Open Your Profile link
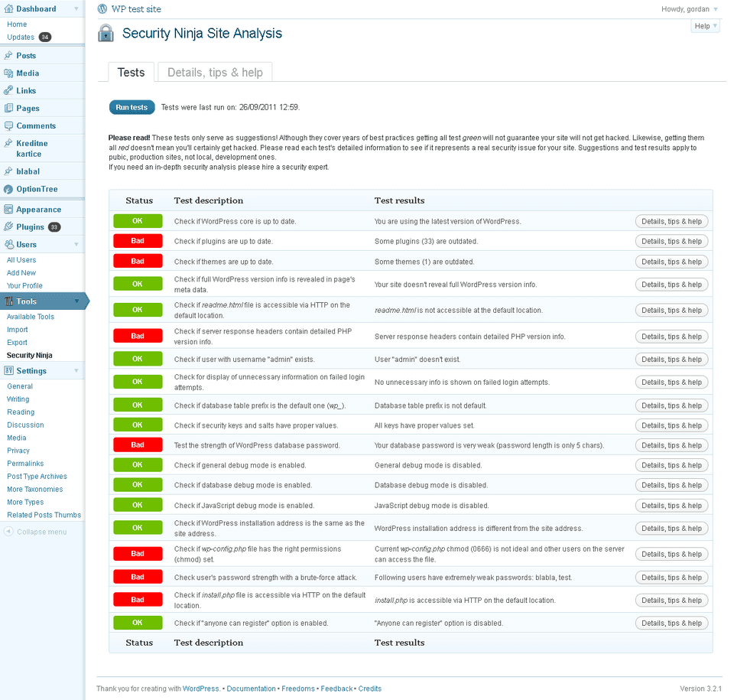Image resolution: width=734 pixels, height=700 pixels. pos(24,286)
